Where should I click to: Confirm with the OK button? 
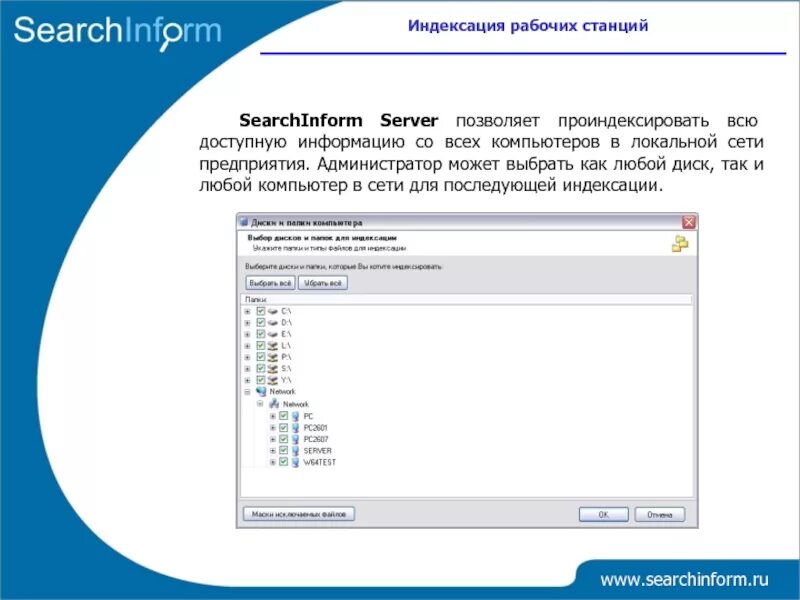point(604,514)
